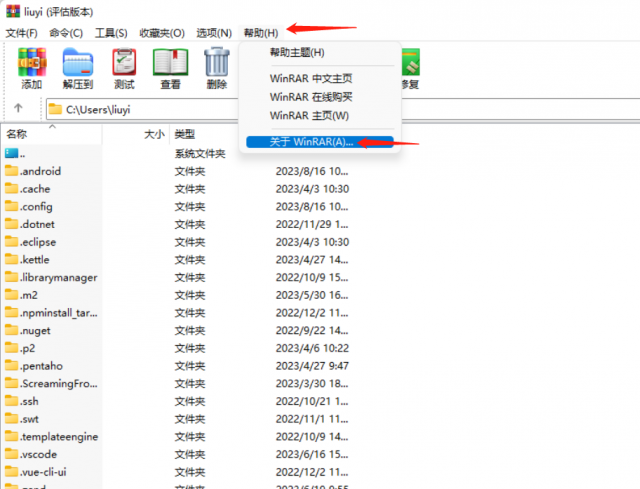The image size is (640, 489).
Task: Select WinRAR 在线购买 menu entry
Action: click(x=311, y=97)
